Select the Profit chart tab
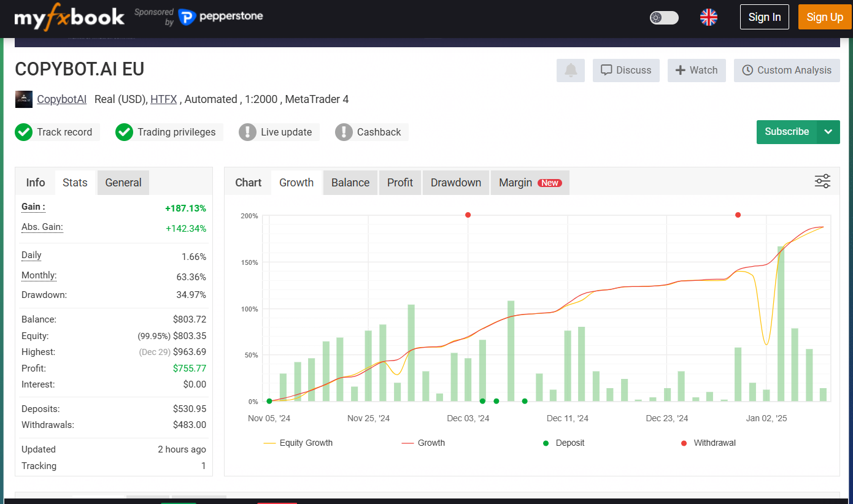The height and width of the screenshot is (504, 853). 400,183
